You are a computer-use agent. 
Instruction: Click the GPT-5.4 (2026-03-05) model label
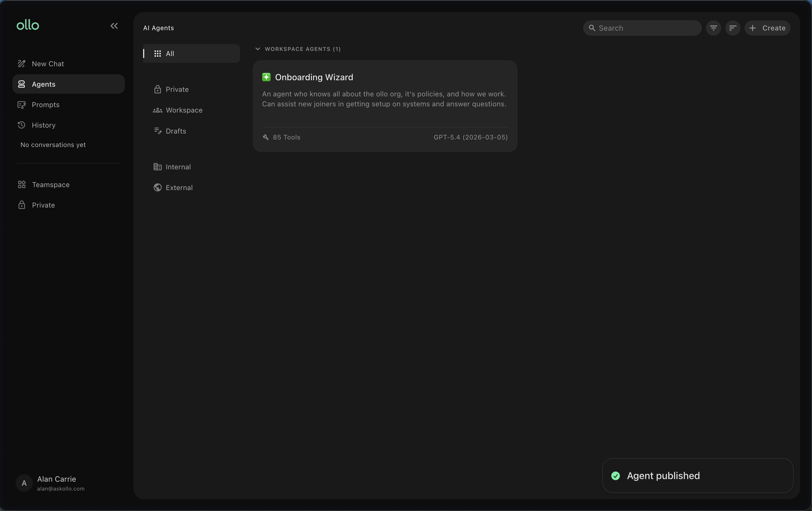[470, 137]
